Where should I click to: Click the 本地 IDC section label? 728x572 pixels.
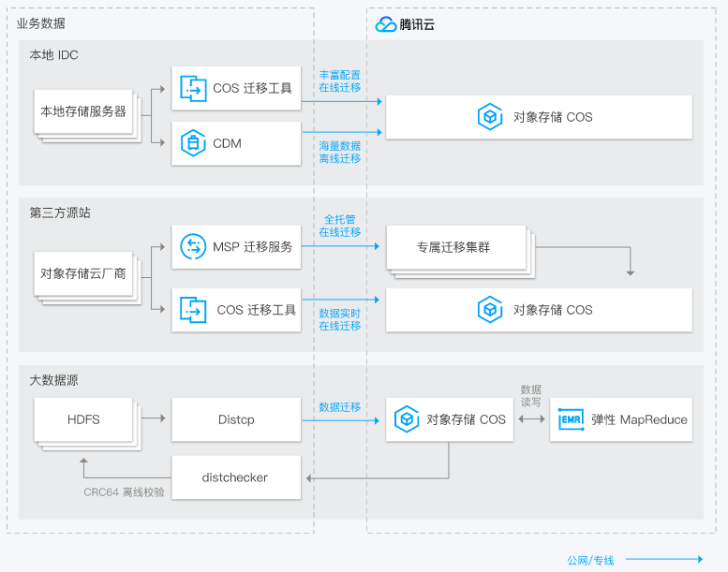(53, 54)
